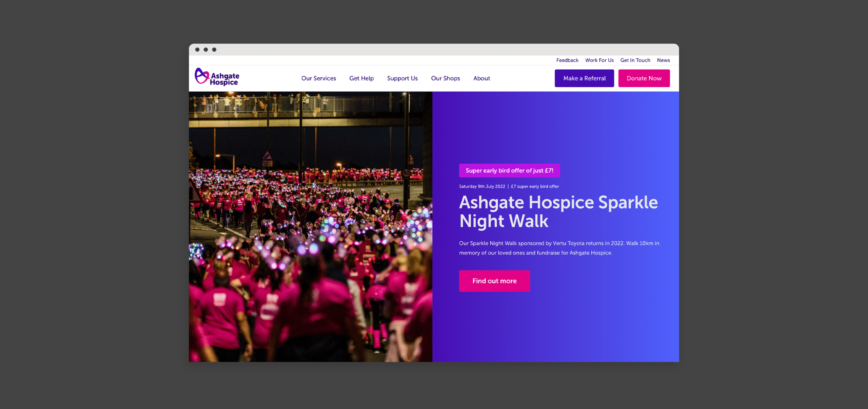The height and width of the screenshot is (409, 868).
Task: Open the Work For Us link
Action: 599,60
